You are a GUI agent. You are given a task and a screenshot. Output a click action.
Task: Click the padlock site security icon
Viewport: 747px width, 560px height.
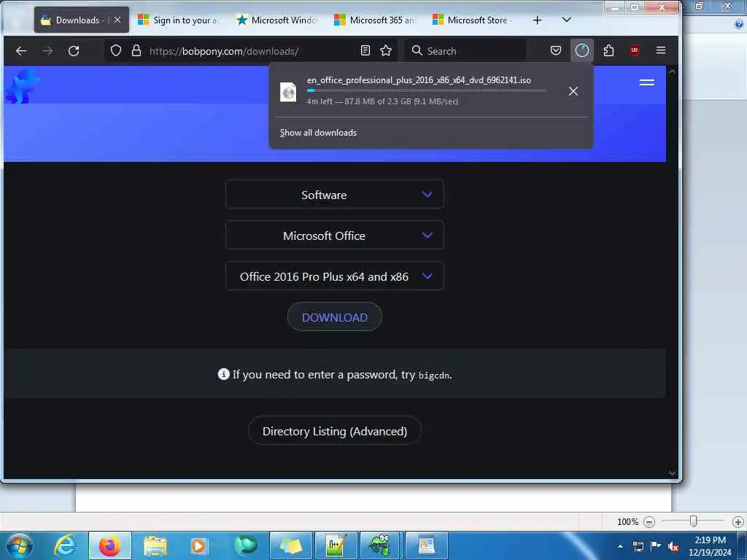(x=136, y=50)
